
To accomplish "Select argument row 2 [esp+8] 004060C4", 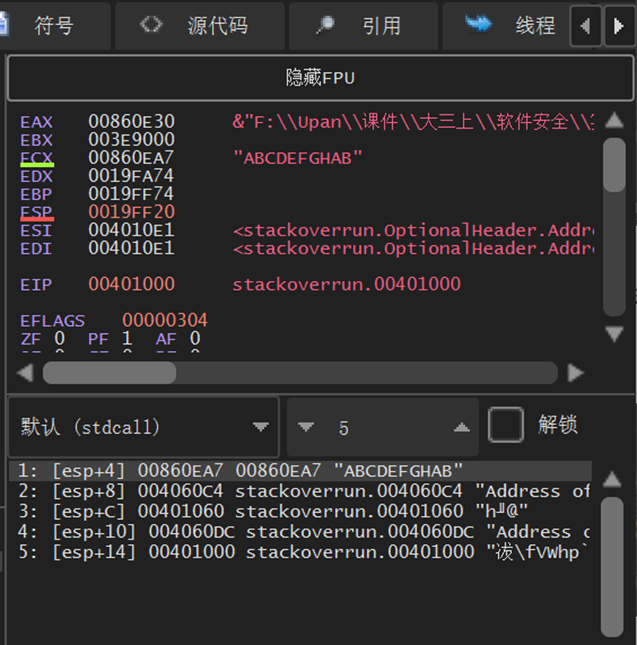I will pyautogui.click(x=300, y=491).
